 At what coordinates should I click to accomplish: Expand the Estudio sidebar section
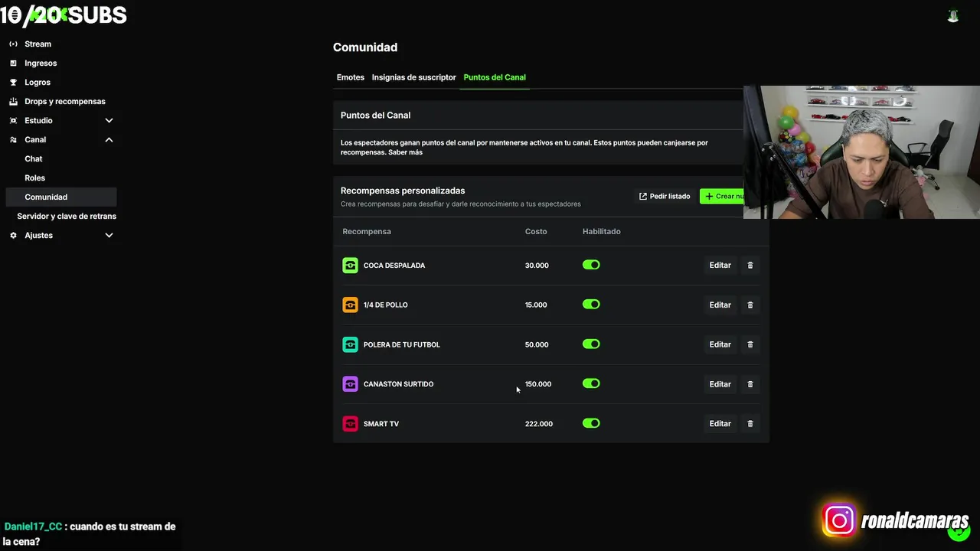pyautogui.click(x=109, y=121)
